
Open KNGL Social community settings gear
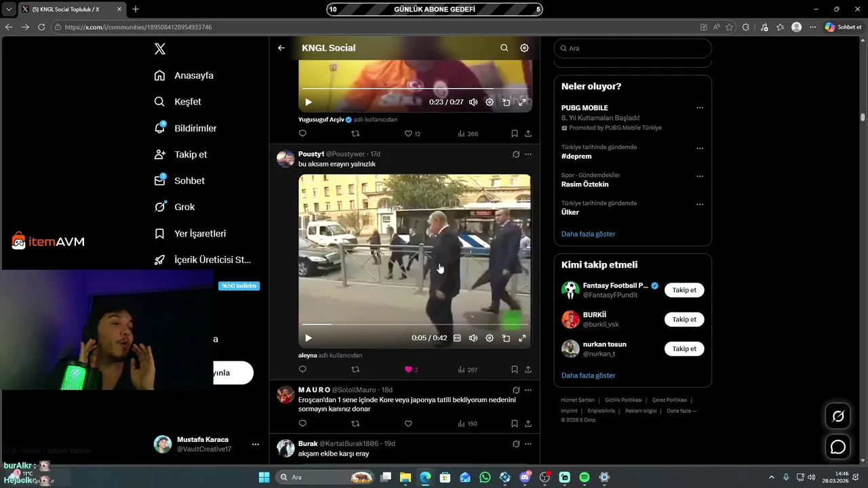click(x=524, y=48)
